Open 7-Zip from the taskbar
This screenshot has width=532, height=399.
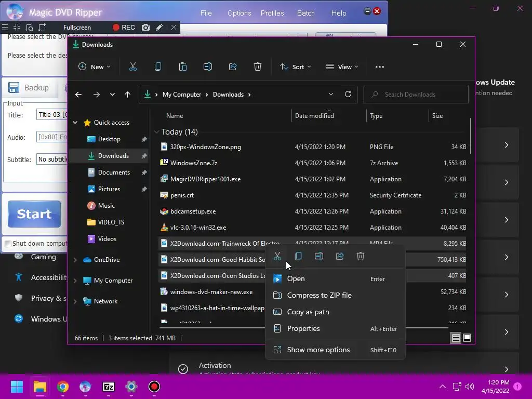point(109,387)
